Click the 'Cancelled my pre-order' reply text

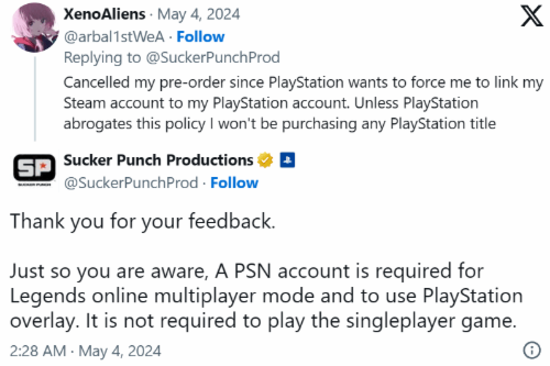click(303, 103)
